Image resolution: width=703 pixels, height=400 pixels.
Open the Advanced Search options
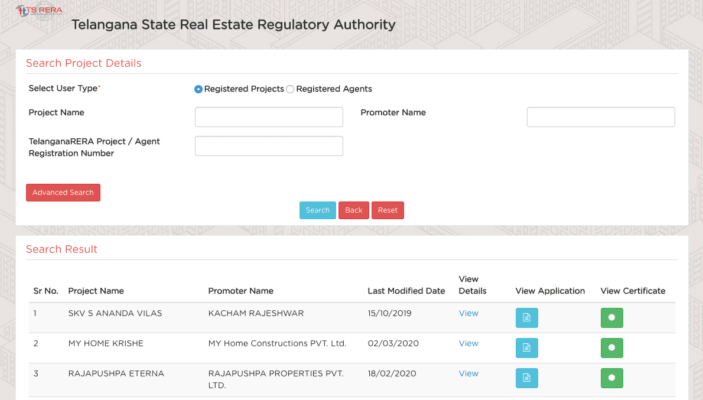[63, 192]
